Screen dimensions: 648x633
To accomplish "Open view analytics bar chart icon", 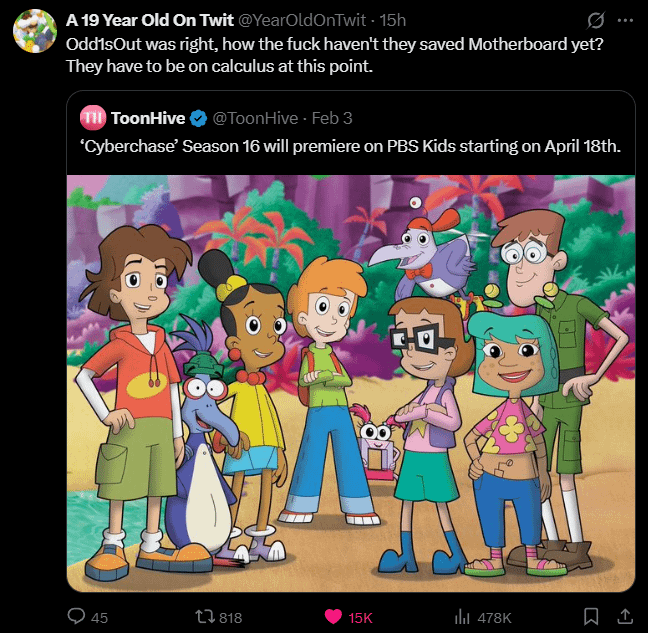I will click(x=462, y=617).
